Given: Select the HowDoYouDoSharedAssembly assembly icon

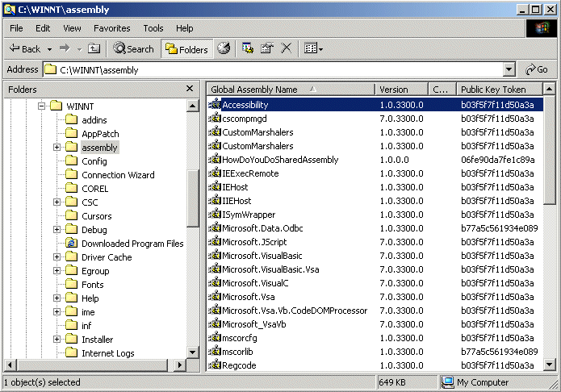Looking at the screenshot, I should click(x=215, y=159).
